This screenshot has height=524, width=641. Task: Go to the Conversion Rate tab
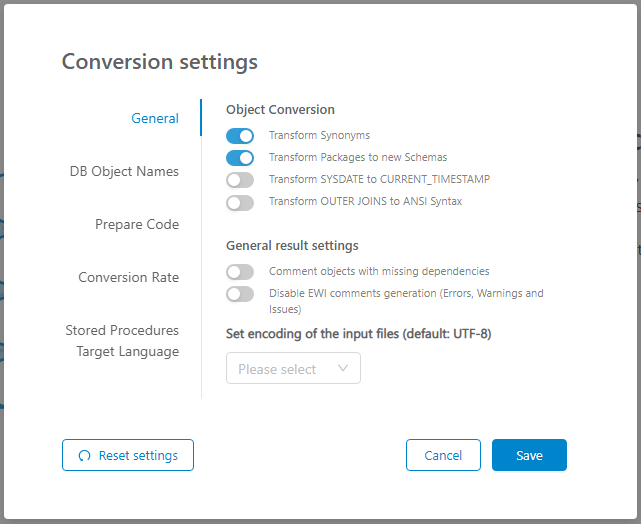pos(129,277)
